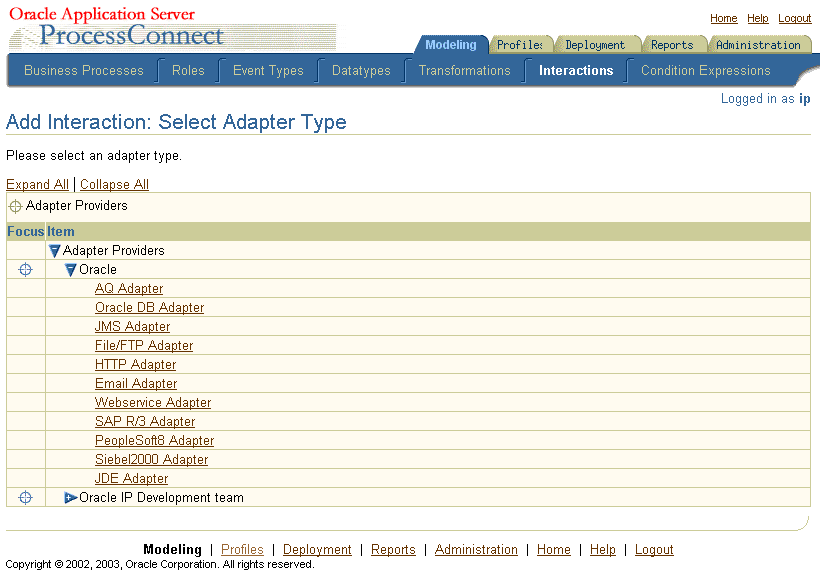The width and height of the screenshot is (820, 572).
Task: Click the footer Administration link
Action: pos(476,550)
